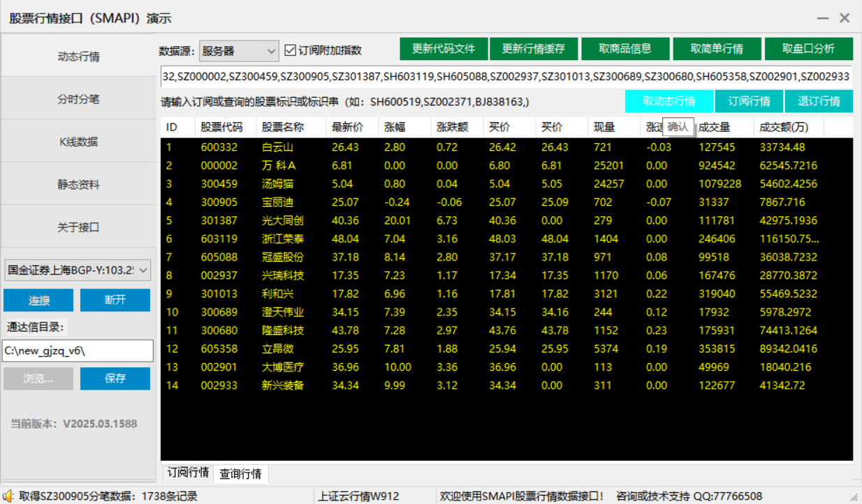Image resolution: width=862 pixels, height=504 pixels.
Task: Switch to 查询行情 bottom tab
Action: coord(240,474)
